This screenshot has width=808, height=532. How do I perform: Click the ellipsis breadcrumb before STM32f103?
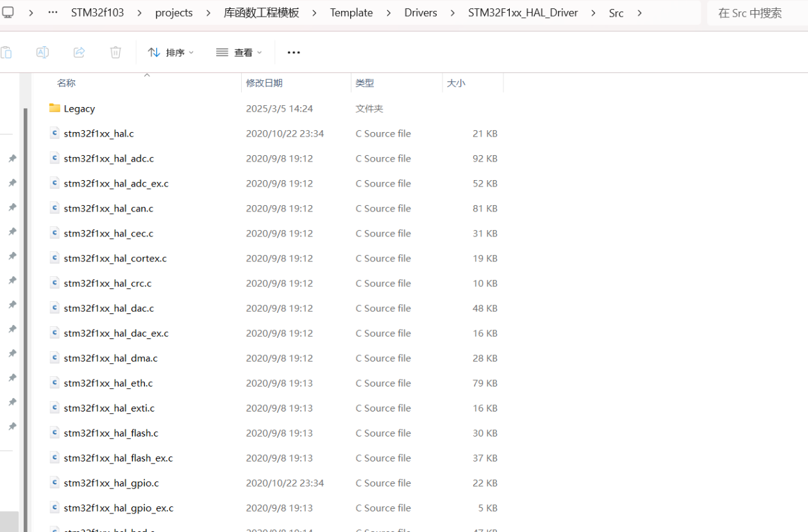(53, 13)
